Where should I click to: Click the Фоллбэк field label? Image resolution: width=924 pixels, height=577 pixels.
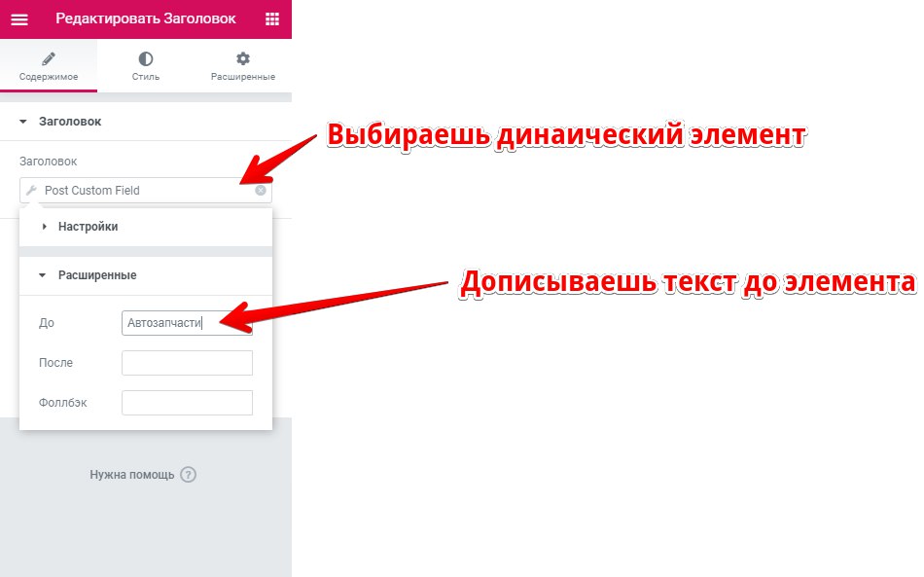coord(63,403)
